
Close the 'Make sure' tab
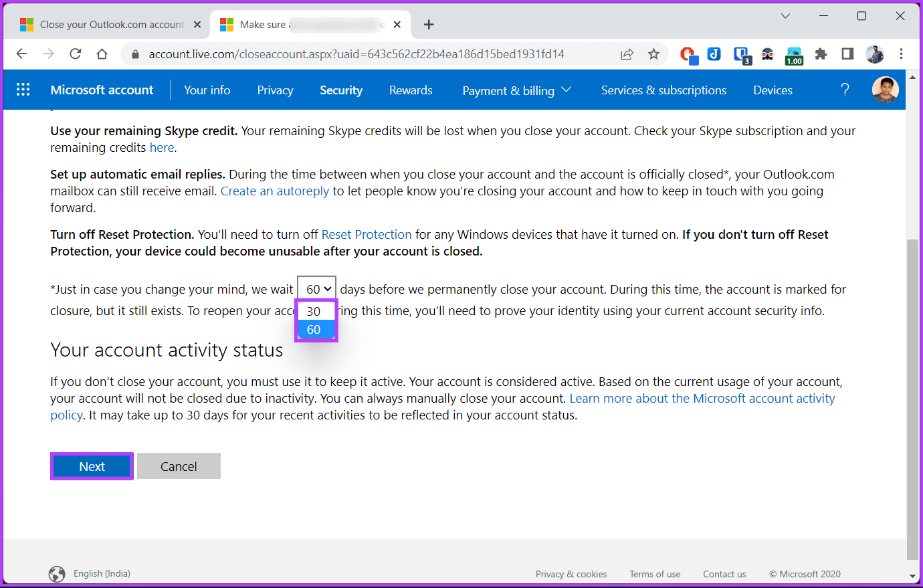pyautogui.click(x=397, y=25)
